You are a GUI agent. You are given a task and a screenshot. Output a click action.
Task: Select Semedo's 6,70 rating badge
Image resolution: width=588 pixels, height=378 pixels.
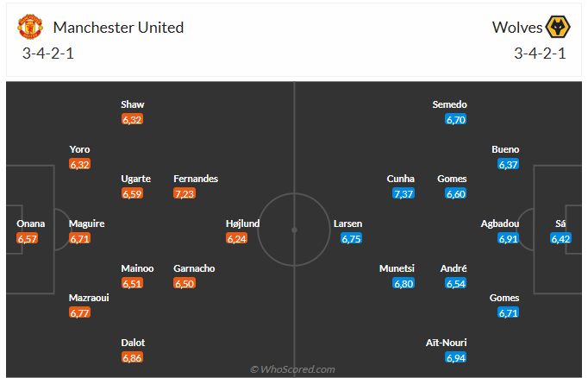coord(456,119)
